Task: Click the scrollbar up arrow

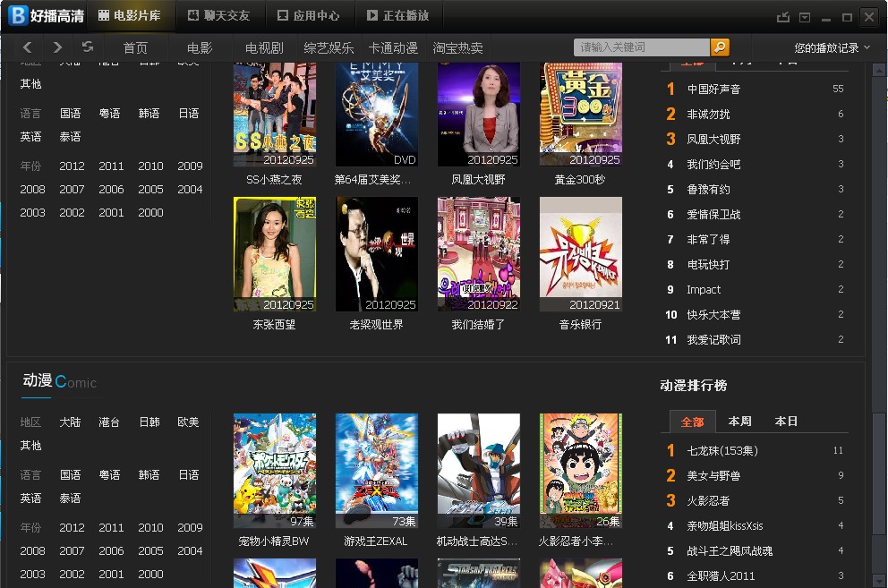Action: tap(879, 70)
